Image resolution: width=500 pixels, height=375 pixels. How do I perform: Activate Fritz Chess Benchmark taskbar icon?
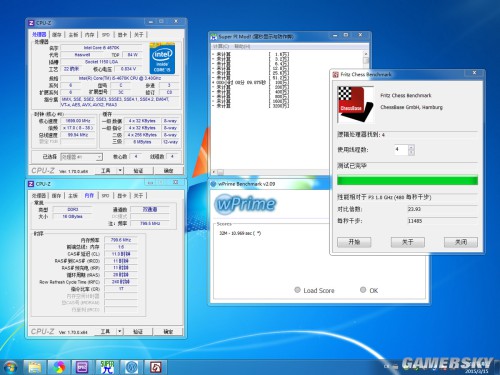156,367
